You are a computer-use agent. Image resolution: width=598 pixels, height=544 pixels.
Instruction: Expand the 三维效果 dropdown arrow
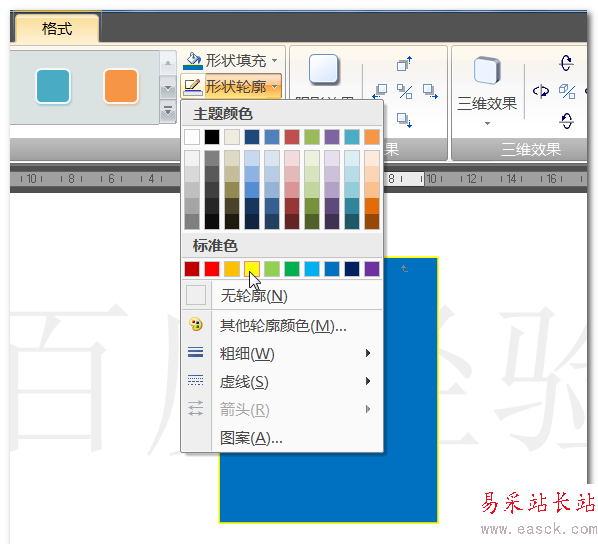click(x=487, y=124)
